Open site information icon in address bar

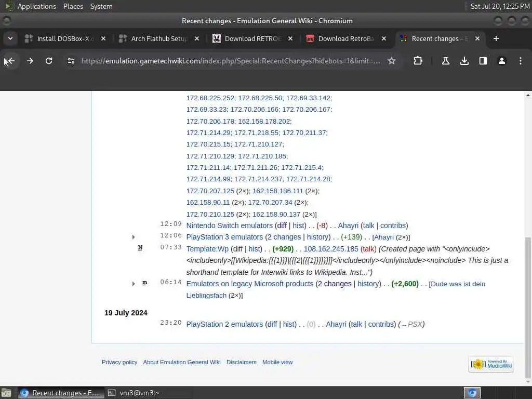(71, 61)
